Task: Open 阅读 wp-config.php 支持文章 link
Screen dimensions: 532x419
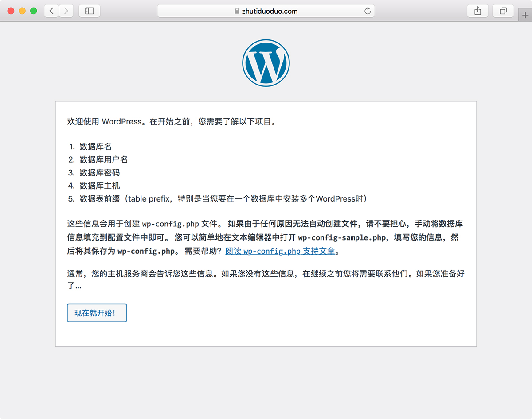Action: click(280, 251)
